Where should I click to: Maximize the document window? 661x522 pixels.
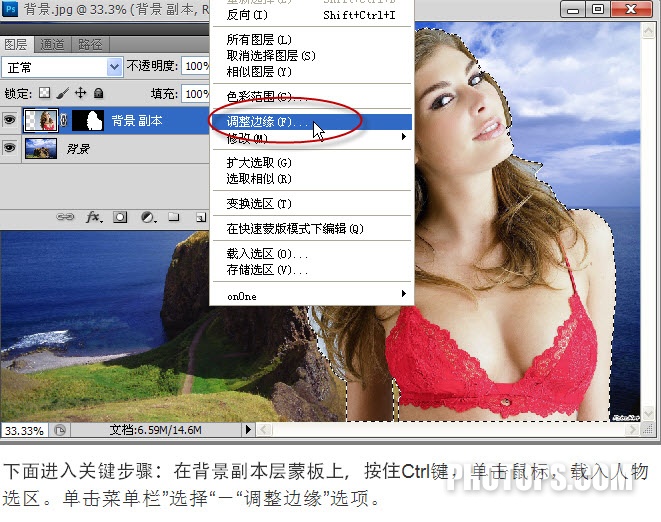[x=598, y=9]
